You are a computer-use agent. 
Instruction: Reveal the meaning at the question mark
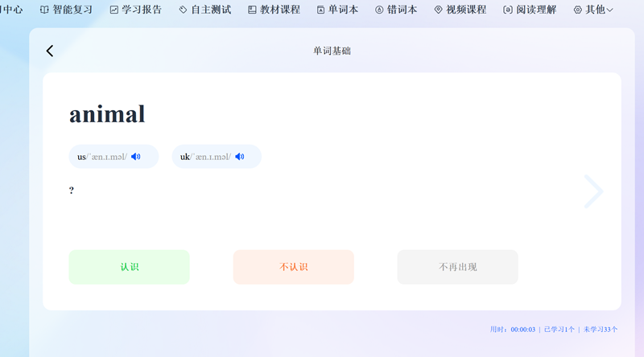(72, 191)
